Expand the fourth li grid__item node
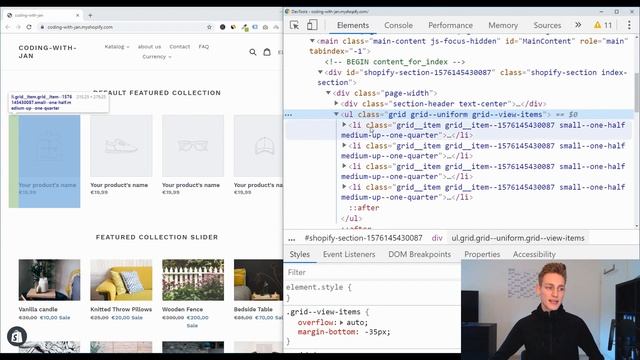The height and width of the screenshot is (360, 640). [344, 187]
